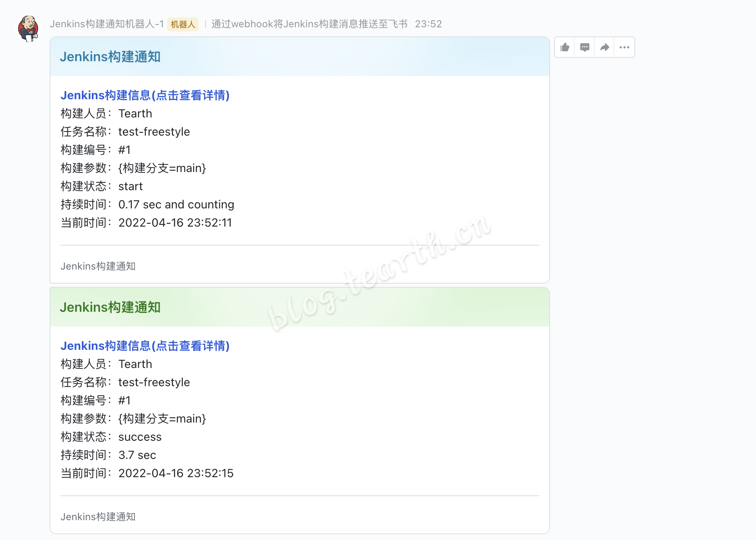
Task: Open the more options ellipsis menu
Action: point(624,47)
